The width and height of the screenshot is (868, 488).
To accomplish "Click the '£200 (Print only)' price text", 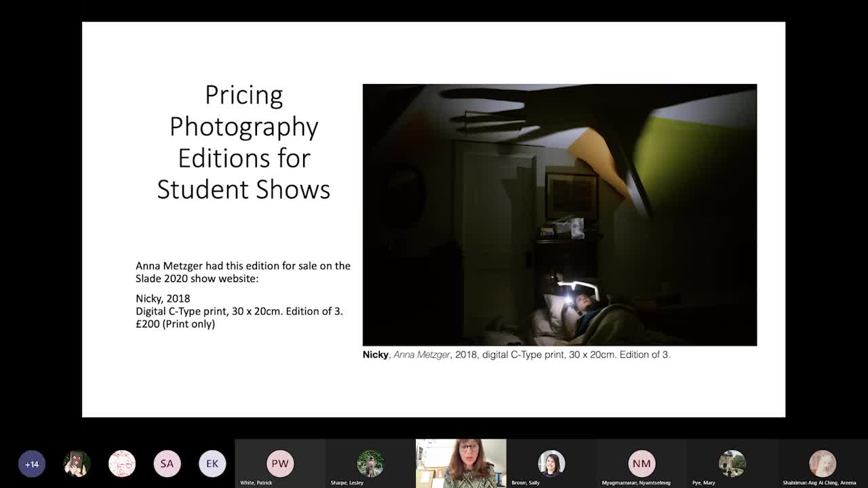I will (175, 324).
